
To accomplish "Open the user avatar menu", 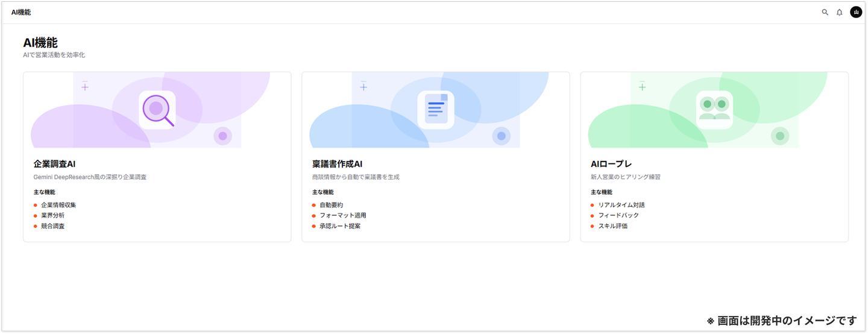I will pos(856,12).
